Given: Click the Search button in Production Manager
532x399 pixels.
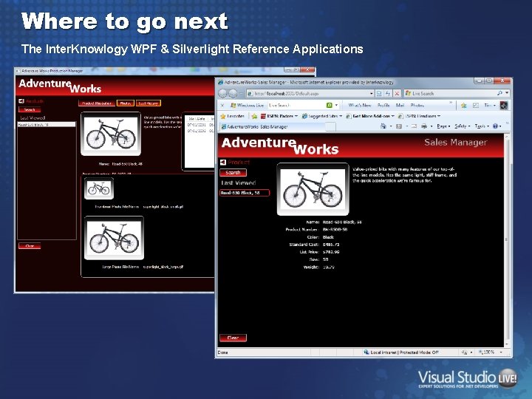Looking at the screenshot, I should point(30,109).
